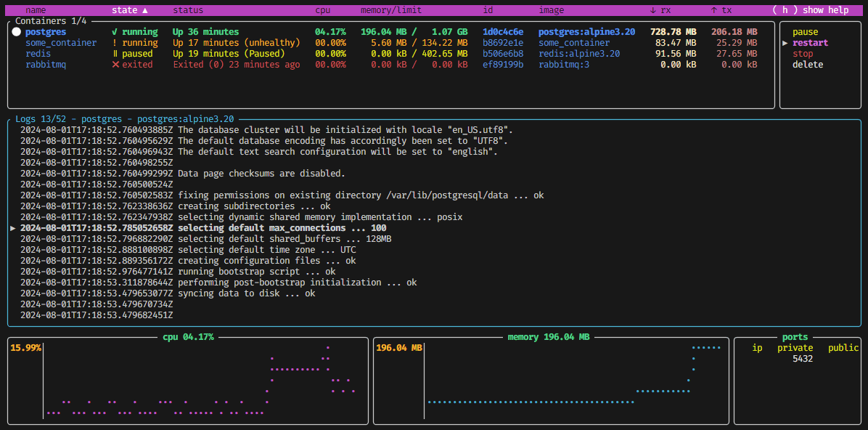Sort by the cpu column header
Screen dimensions: 868x430
[323, 10]
